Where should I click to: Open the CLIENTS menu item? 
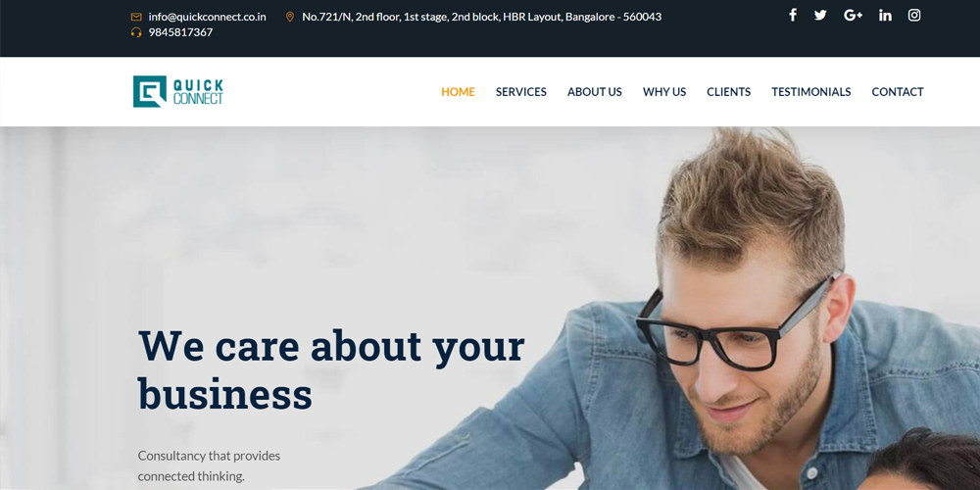tap(729, 92)
